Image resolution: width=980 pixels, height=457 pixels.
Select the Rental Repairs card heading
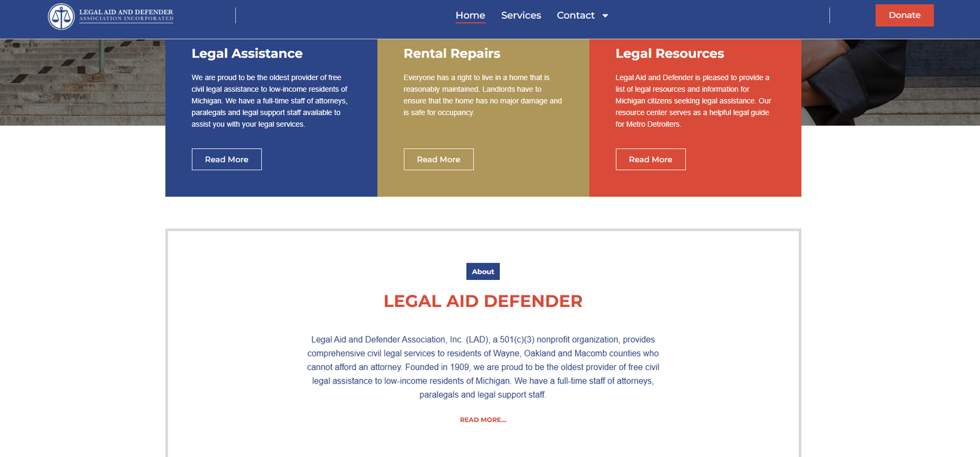click(x=451, y=54)
